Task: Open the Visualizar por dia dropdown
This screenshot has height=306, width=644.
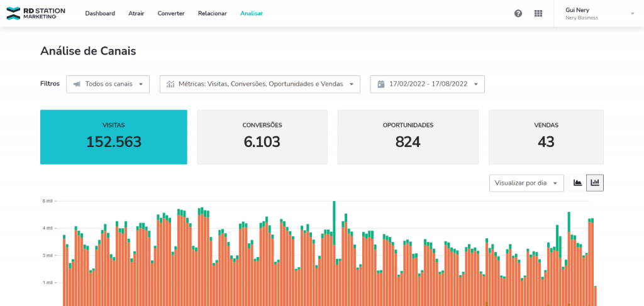Action: point(526,183)
